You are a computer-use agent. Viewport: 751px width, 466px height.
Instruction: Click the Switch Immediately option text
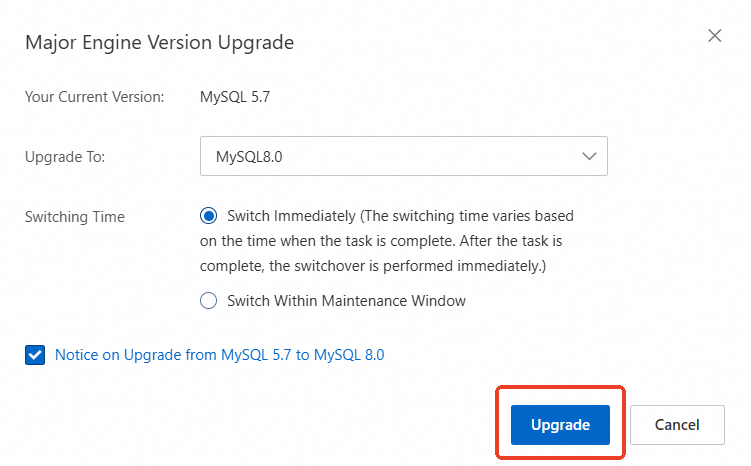coord(291,215)
